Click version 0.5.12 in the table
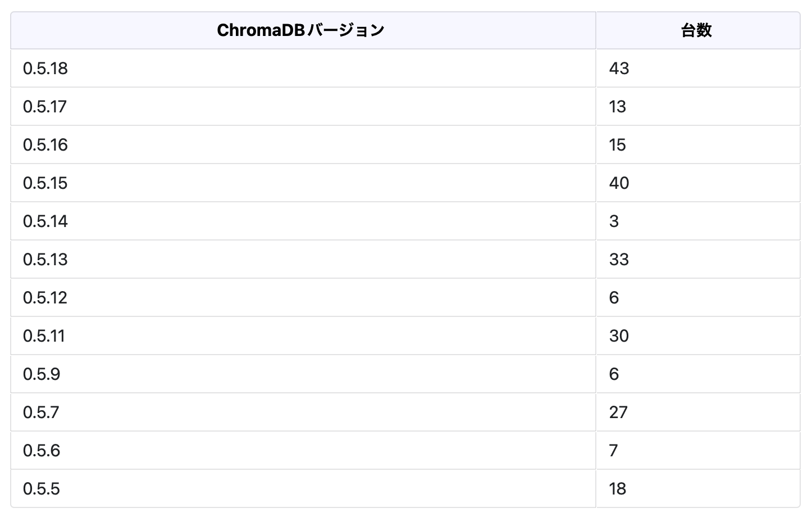The image size is (812, 517). 45,298
